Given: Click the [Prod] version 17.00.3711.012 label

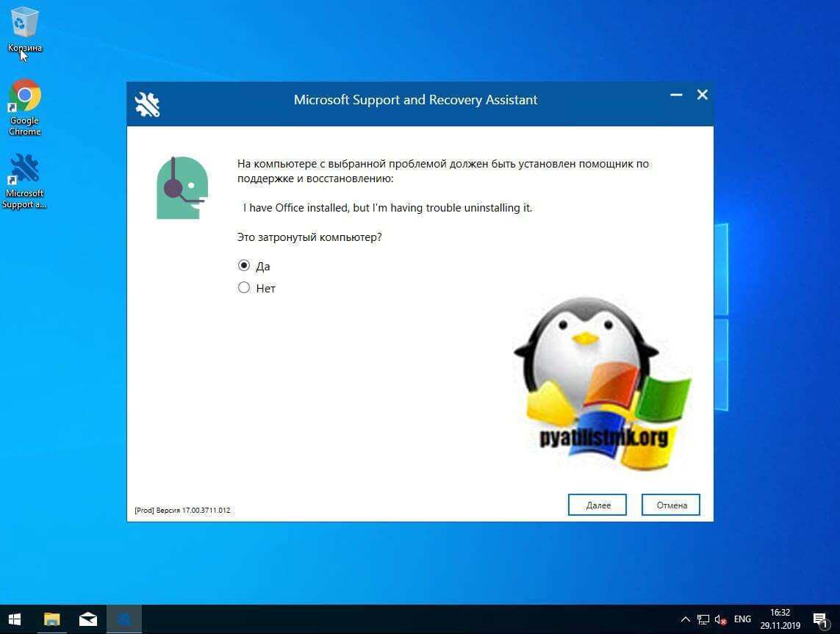Looking at the screenshot, I should (182, 510).
